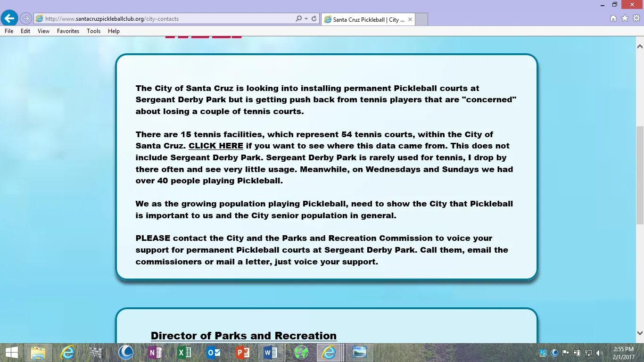Open the brick wall firewall taskbar icon

coord(96,353)
